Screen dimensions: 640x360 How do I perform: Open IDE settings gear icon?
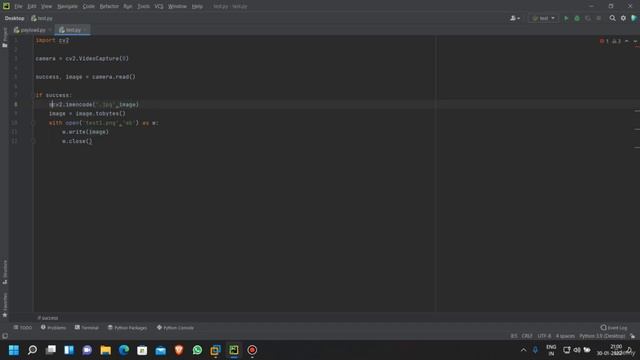point(623,18)
